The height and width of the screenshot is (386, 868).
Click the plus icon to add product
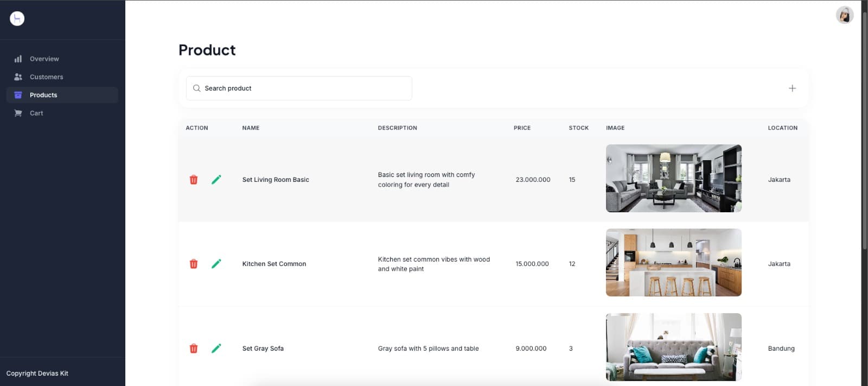pos(792,88)
